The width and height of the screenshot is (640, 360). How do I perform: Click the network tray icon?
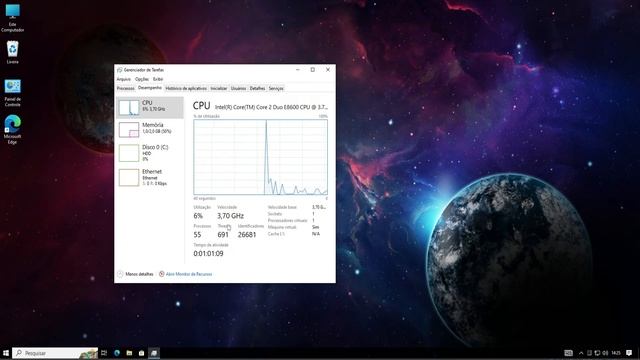[597, 353]
